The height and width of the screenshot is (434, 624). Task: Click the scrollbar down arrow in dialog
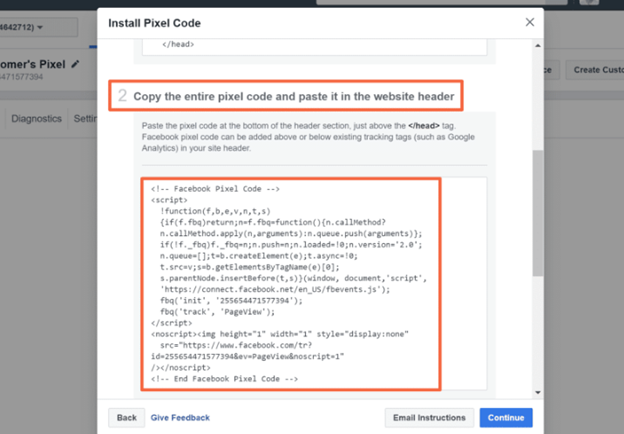tap(538, 392)
